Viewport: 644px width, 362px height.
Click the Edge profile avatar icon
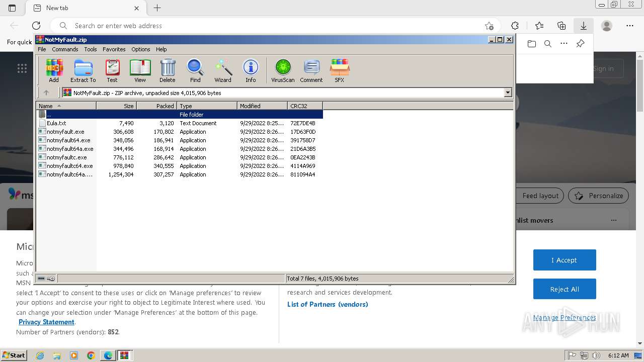click(x=607, y=26)
